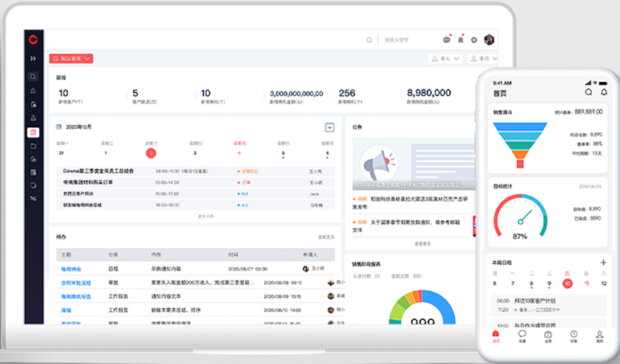Open the 周报 to-do link
This screenshot has width=620, height=364.
click(66, 310)
